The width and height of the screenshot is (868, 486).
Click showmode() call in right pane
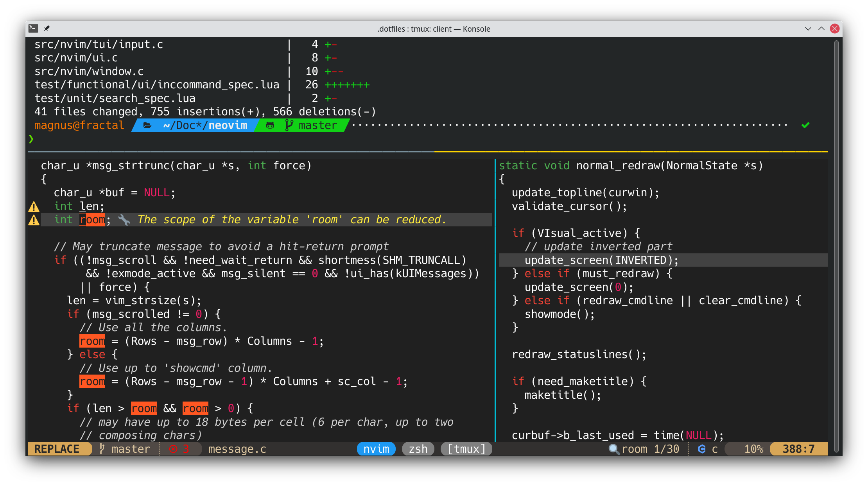click(560, 314)
